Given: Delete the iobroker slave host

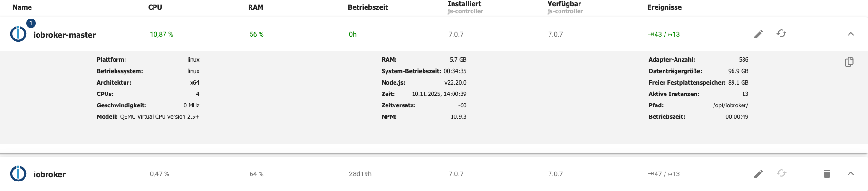Looking at the screenshot, I should click(x=827, y=174).
